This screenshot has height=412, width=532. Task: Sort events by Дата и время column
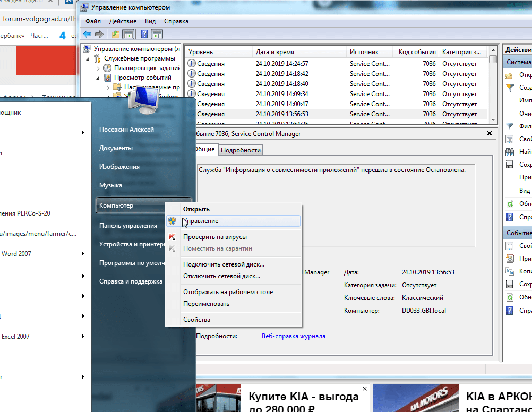tap(274, 52)
